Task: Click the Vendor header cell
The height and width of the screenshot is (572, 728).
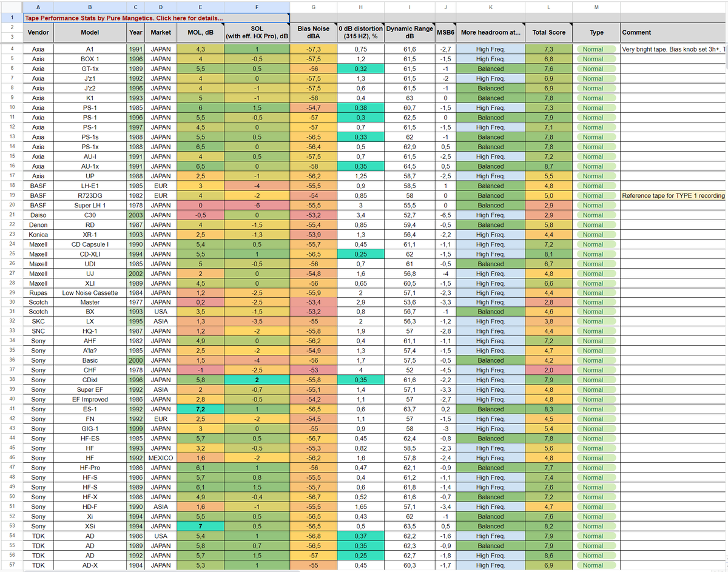Action: pyautogui.click(x=38, y=33)
